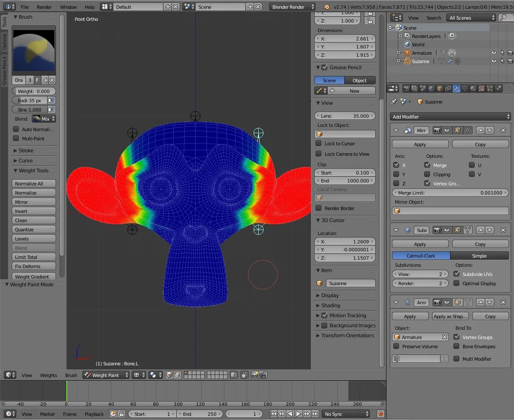Click Normalize All weight tool
Image resolution: width=514 pixels, height=420 pixels.
pyautogui.click(x=34, y=183)
